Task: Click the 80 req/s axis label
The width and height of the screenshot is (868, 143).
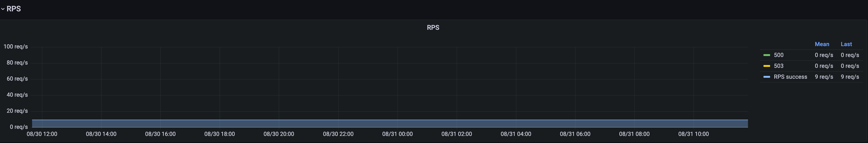Action: (x=17, y=63)
